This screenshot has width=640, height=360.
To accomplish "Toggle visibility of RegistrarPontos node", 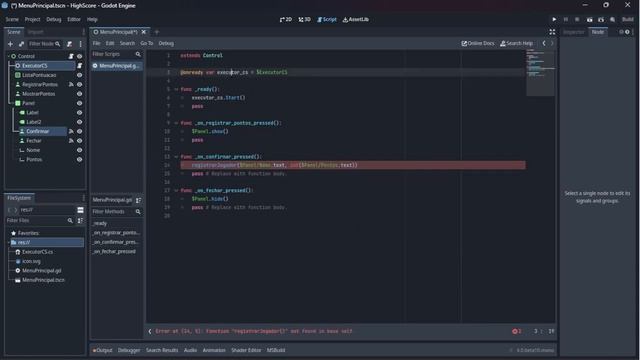I will [80, 84].
